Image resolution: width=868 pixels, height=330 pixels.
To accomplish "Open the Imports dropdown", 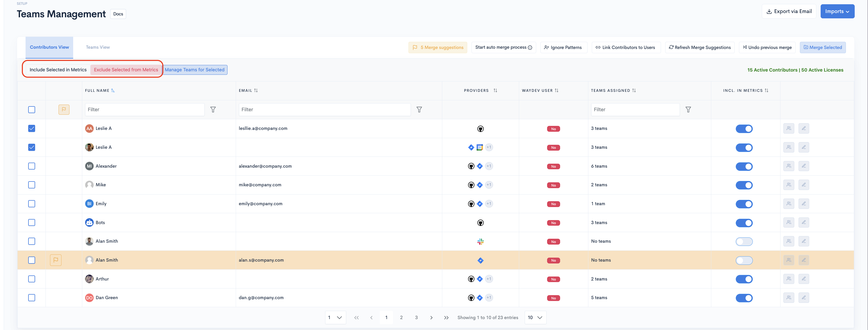I will click(x=837, y=11).
